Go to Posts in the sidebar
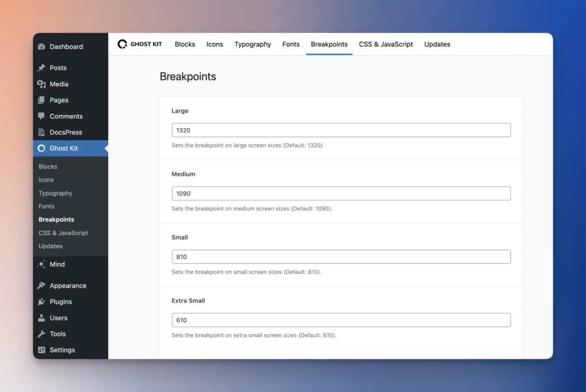586x392 pixels. click(58, 68)
